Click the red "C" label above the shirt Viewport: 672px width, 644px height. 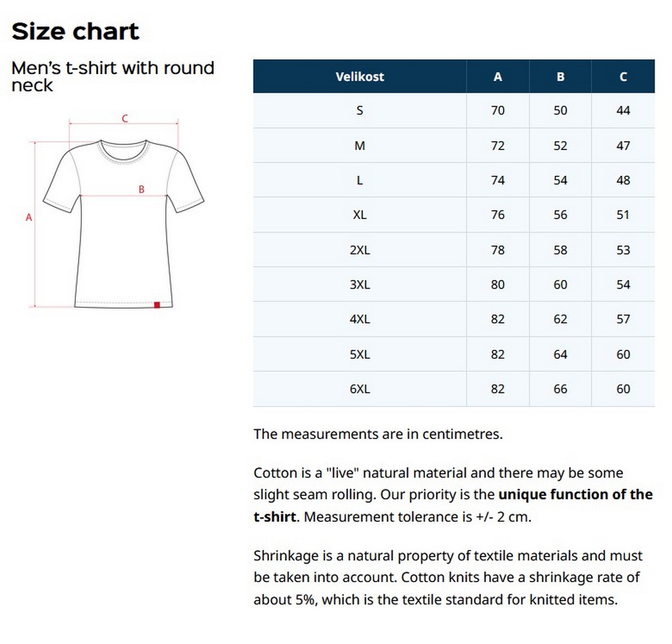pyautogui.click(x=125, y=118)
